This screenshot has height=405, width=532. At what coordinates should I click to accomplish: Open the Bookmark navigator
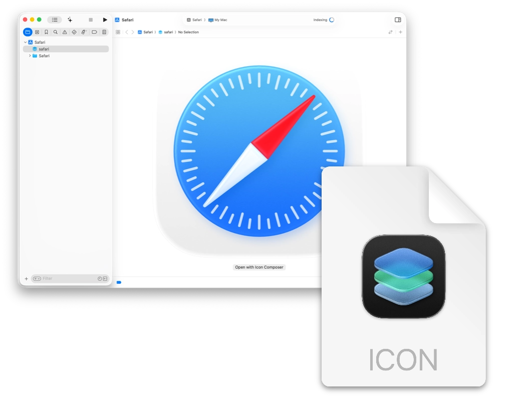[x=46, y=32]
